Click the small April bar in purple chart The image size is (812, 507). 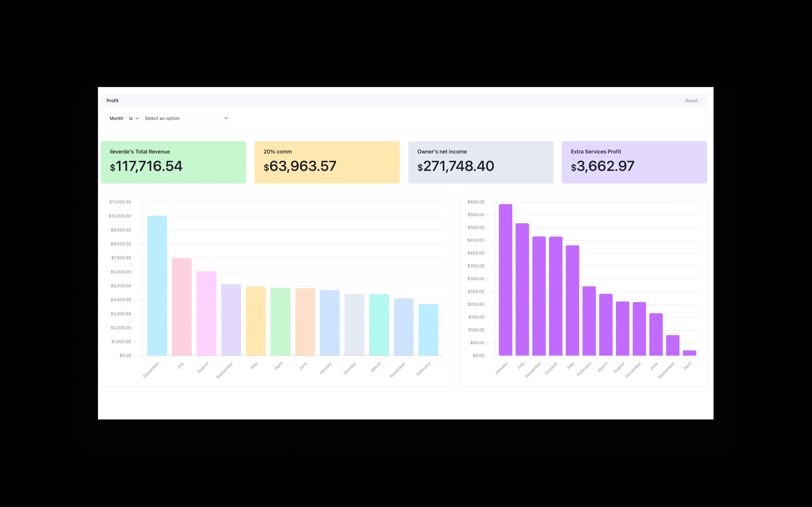(x=689, y=353)
